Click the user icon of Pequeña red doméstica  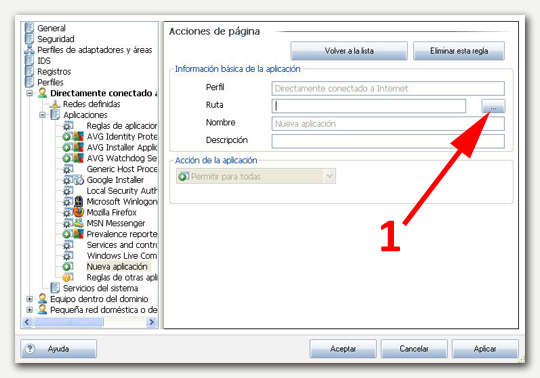pos(42,310)
